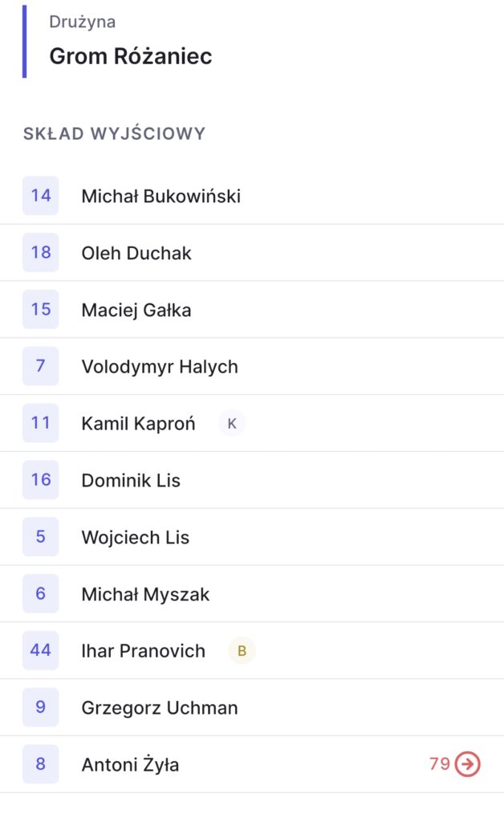This screenshot has height=822, width=504.
Task: Click the goalkeeper B badge beside Ihar Pranovich
Action: [242, 651]
